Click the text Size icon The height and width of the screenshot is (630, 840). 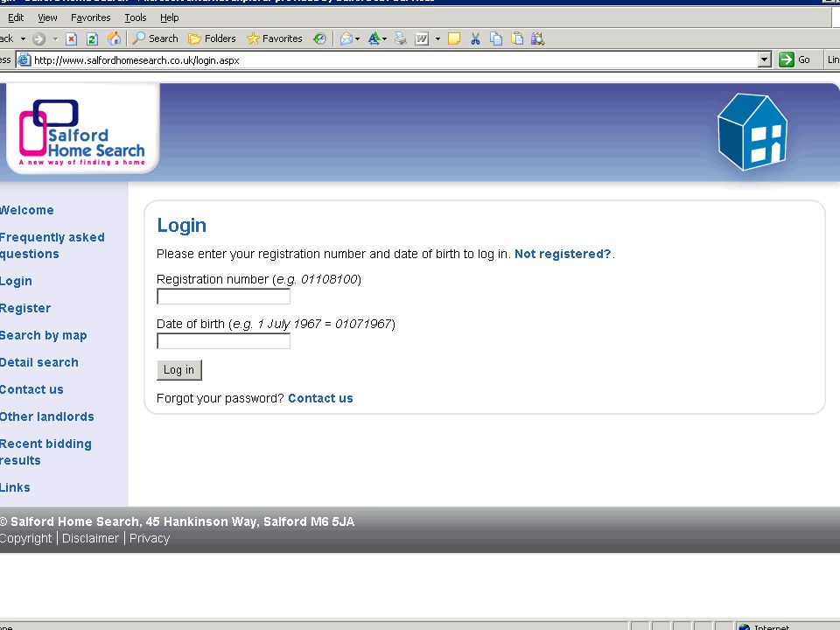click(374, 38)
